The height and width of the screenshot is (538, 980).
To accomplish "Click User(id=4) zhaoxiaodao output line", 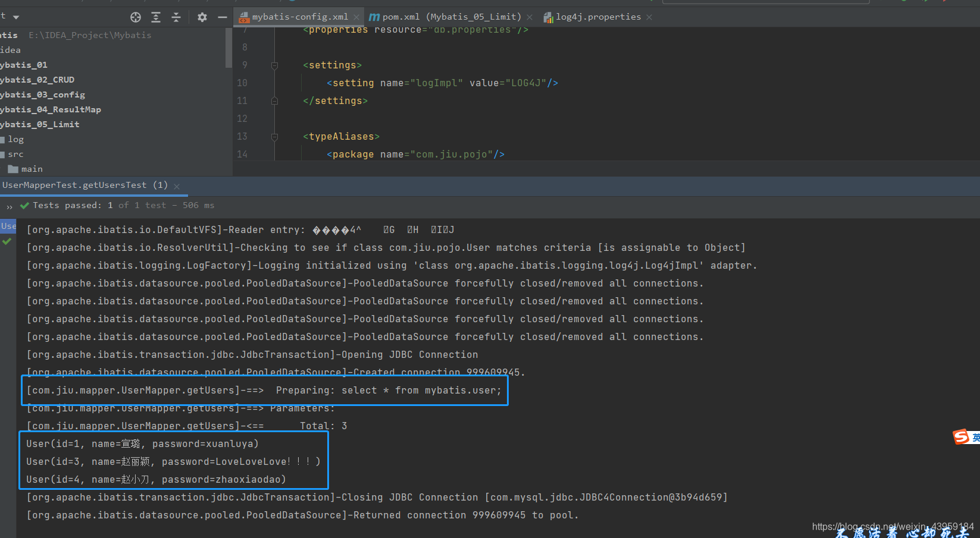I will pos(156,480).
